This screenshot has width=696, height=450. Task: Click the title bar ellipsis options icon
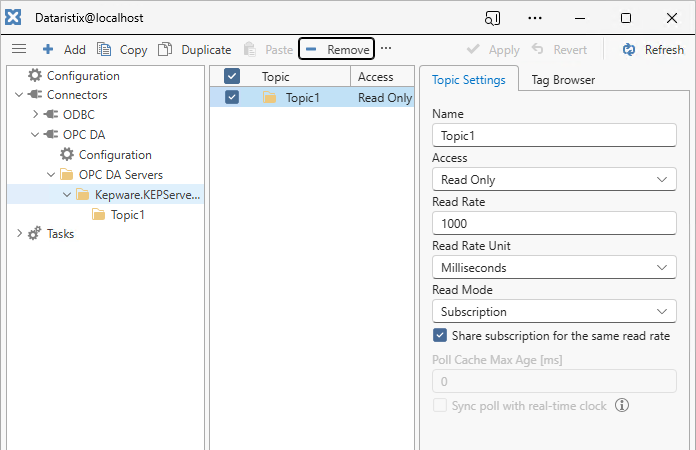click(535, 18)
